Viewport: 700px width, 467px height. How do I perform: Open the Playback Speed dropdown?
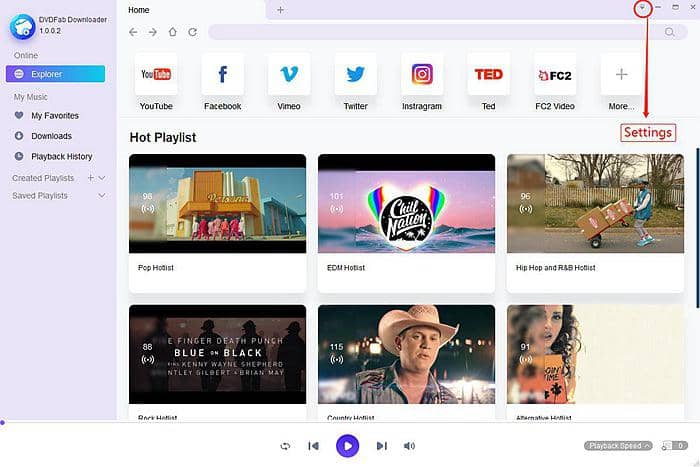coord(618,446)
